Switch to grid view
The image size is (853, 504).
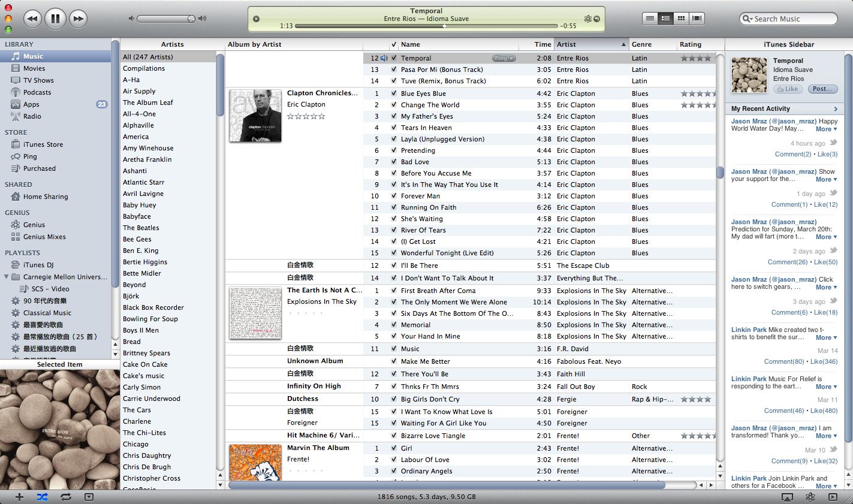pyautogui.click(x=681, y=19)
